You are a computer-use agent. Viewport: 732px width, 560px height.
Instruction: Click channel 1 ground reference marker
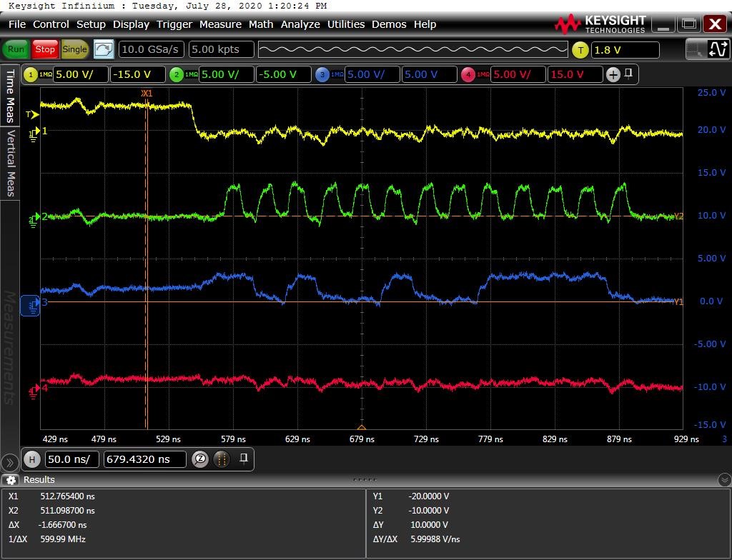click(37, 133)
